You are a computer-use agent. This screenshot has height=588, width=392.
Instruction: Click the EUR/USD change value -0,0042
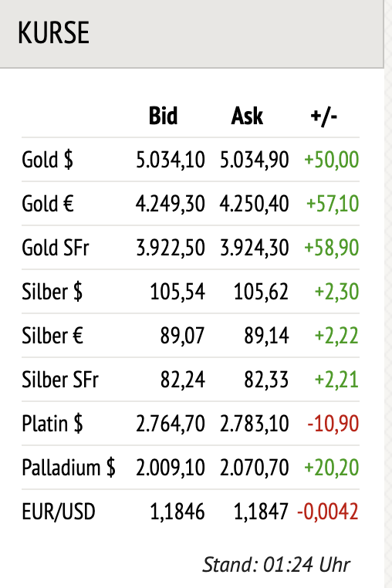pyautogui.click(x=328, y=512)
